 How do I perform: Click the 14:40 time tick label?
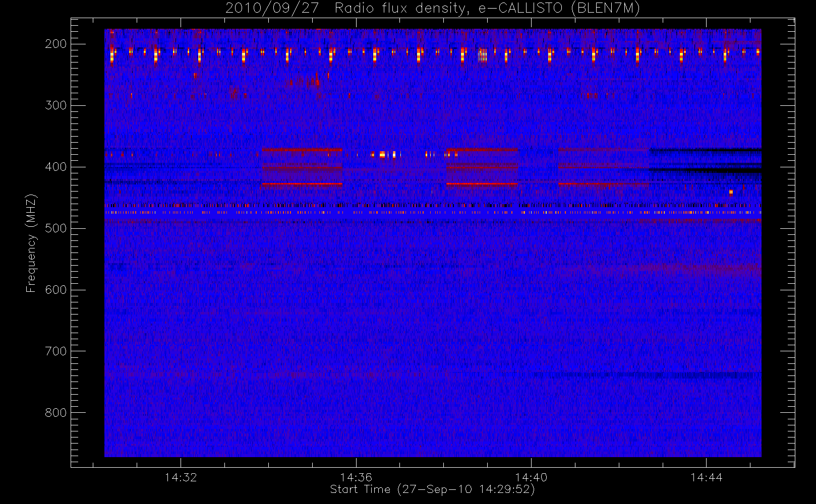point(531,477)
